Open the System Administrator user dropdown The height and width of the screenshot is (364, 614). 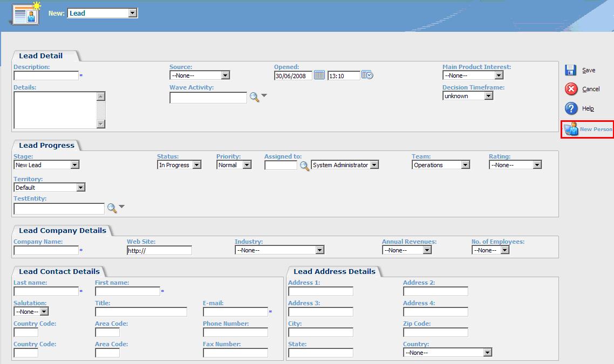pyautogui.click(x=345, y=165)
